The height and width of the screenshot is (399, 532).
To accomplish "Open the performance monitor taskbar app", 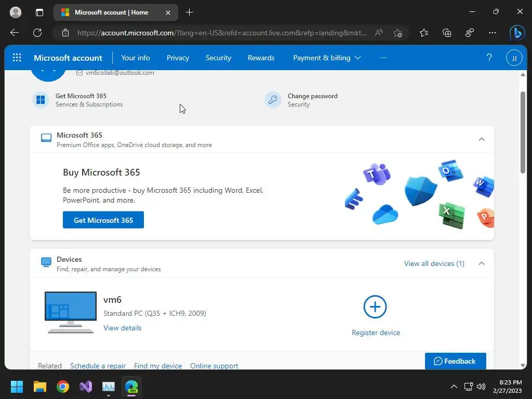I will (109, 387).
